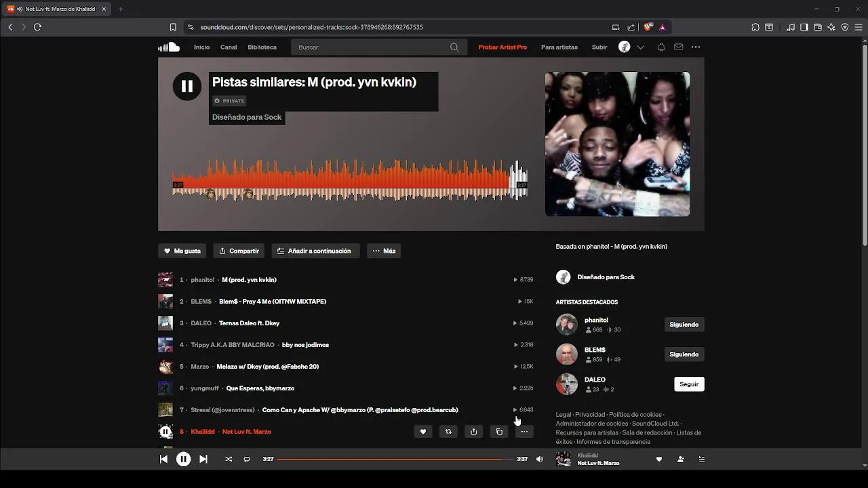Toggle repeat in the player bar

(x=247, y=459)
